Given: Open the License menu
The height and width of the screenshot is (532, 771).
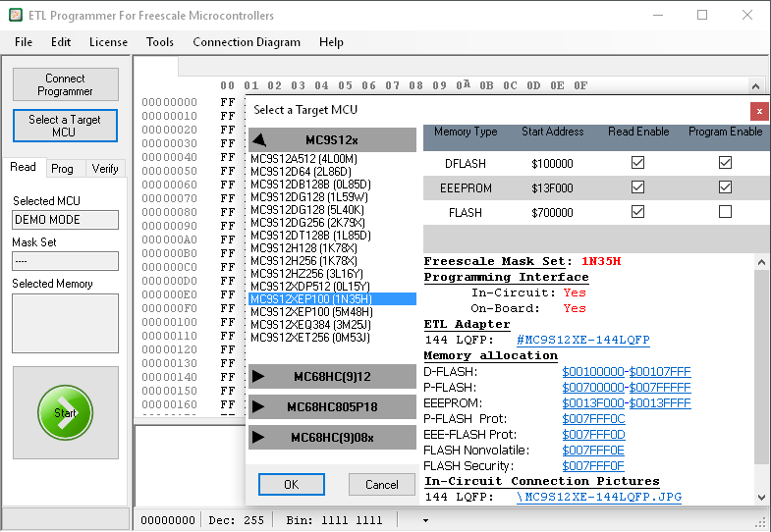Looking at the screenshot, I should [x=108, y=42].
